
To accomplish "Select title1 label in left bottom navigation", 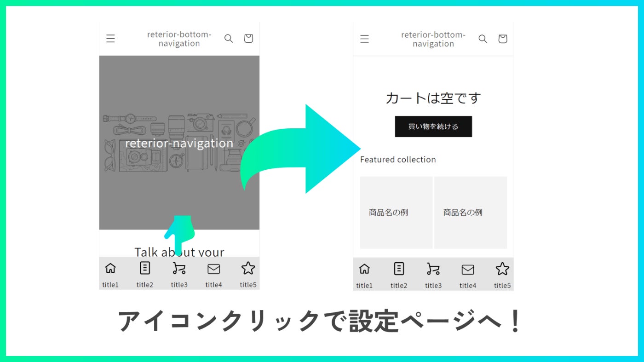I will point(110,285).
